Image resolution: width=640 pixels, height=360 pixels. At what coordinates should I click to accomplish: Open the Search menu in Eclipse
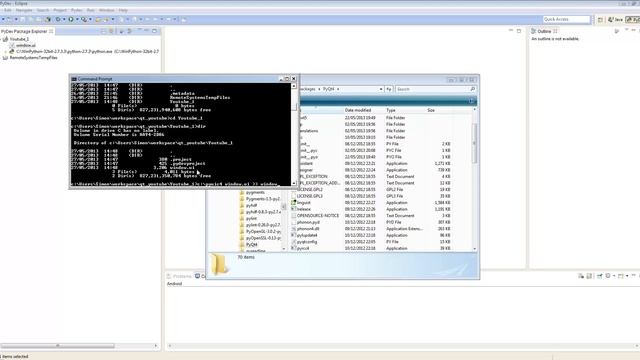point(43,10)
